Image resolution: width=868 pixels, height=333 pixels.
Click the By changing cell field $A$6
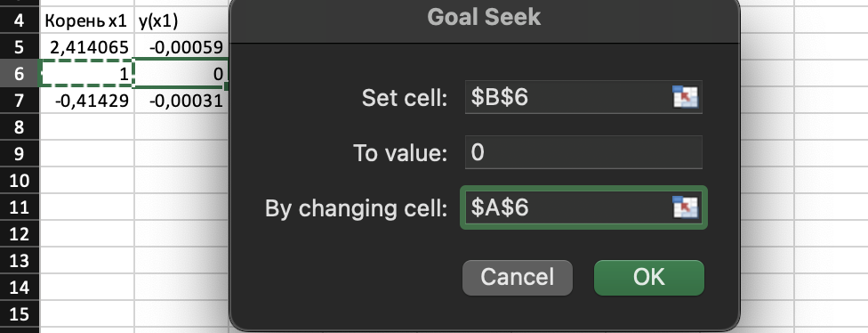pos(583,207)
